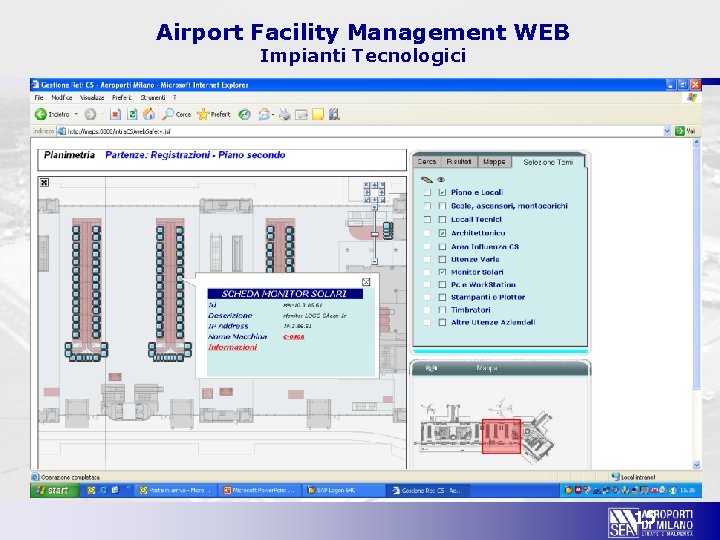
Task: Click the mail envelope icon in toolbar
Action: (x=264, y=114)
